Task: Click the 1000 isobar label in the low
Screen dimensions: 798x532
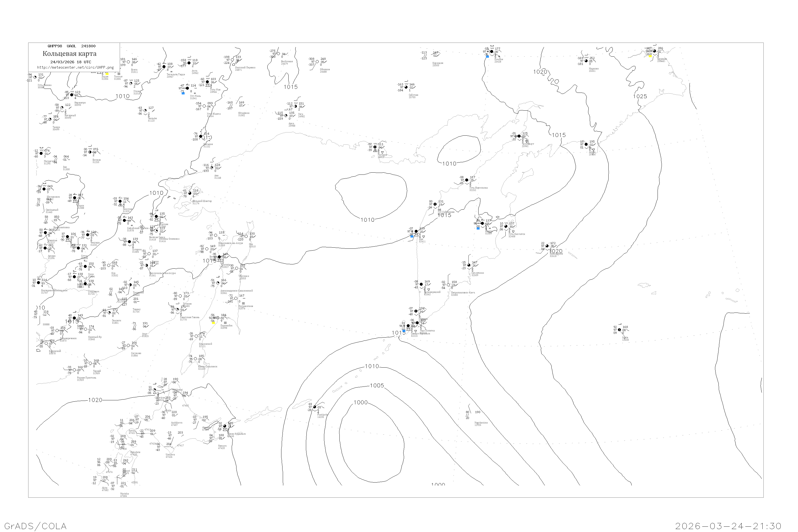Action: pyautogui.click(x=360, y=402)
